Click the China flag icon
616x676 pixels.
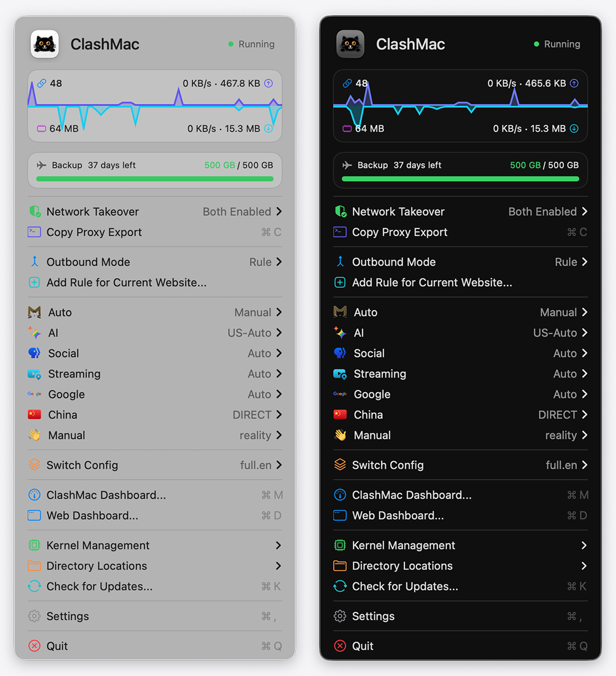(34, 414)
